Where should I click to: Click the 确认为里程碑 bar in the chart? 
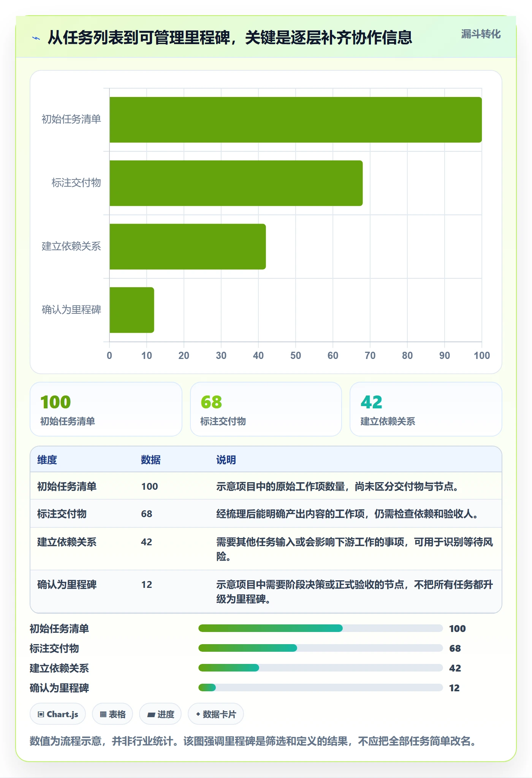pos(132,310)
